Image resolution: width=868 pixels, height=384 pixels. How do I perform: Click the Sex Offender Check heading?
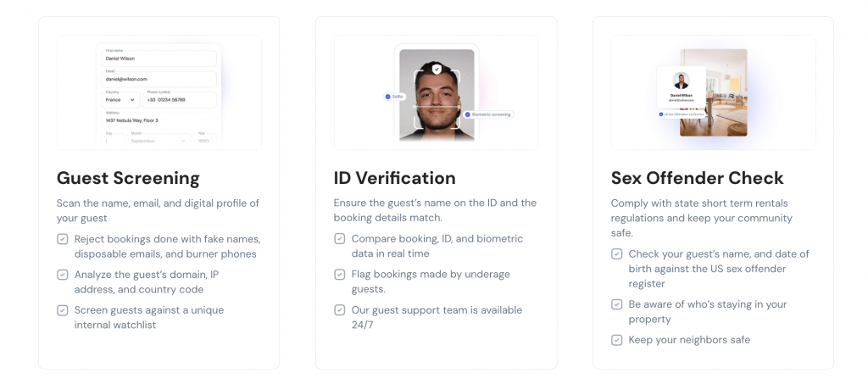click(x=697, y=178)
